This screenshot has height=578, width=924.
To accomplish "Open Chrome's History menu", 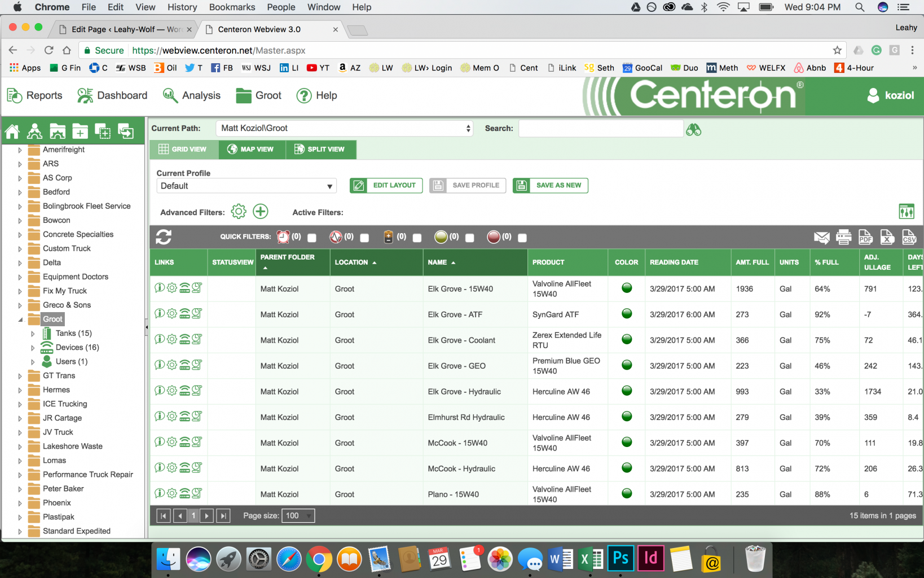I will pos(182,7).
